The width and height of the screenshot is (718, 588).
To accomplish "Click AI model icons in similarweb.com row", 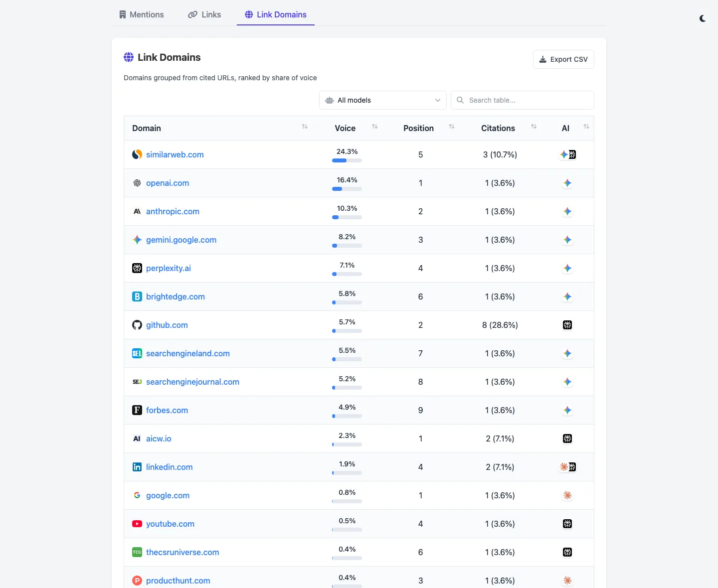I will tap(567, 154).
